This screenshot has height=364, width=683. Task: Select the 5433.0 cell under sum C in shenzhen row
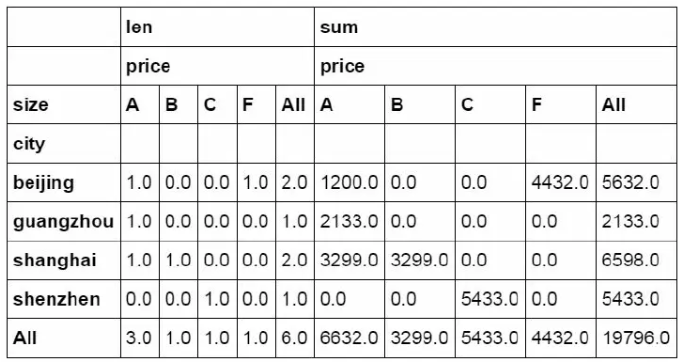(x=490, y=299)
